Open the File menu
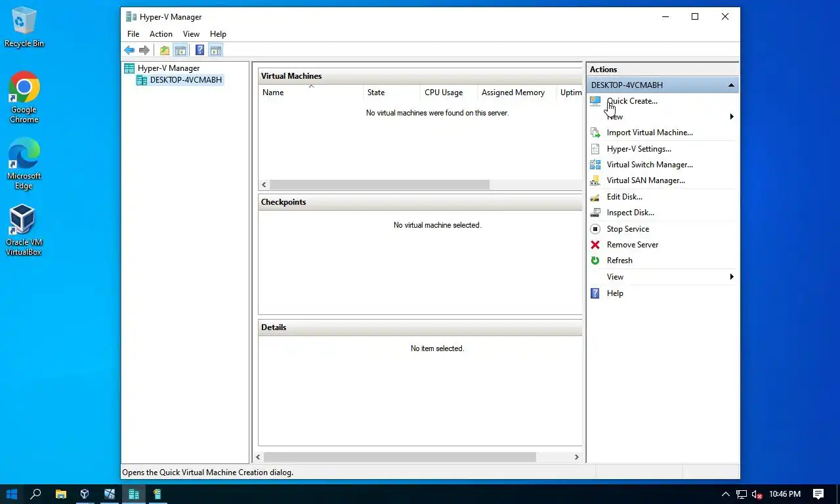Screen dimensions: 840x504 click(133, 34)
